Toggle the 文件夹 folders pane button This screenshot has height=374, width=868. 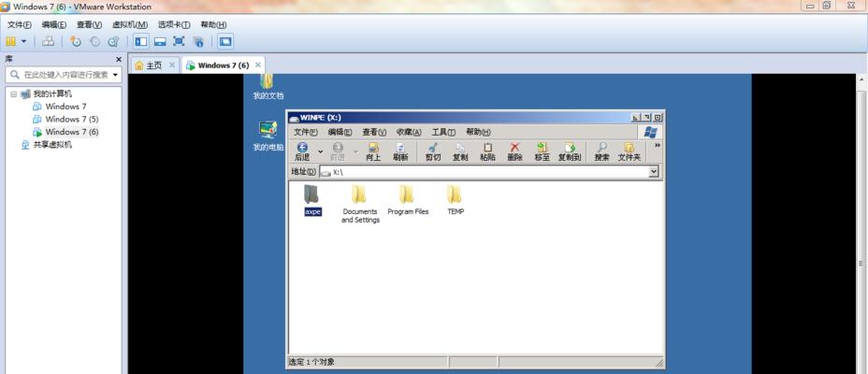(x=629, y=151)
